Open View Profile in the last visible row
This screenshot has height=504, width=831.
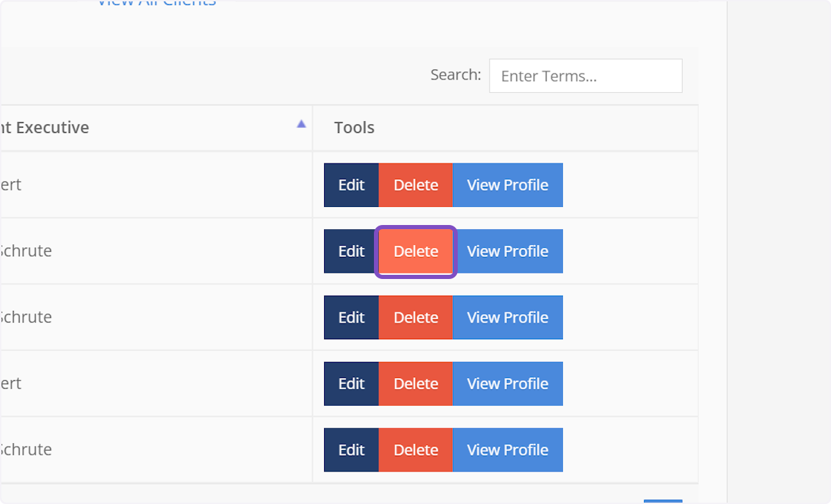pyautogui.click(x=507, y=450)
